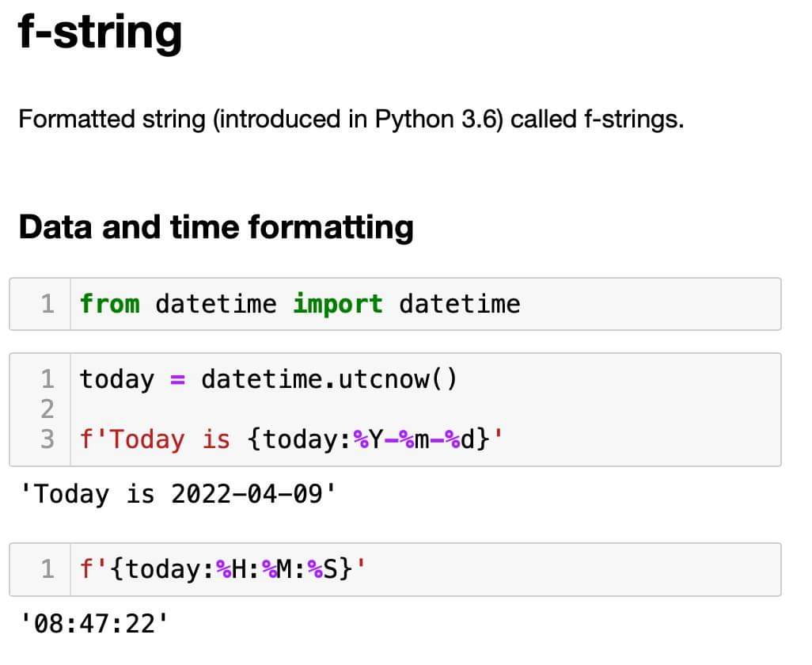Viewport: 812px width, 665px height.
Task: Click the import keyword in the first cell
Action: click(337, 303)
